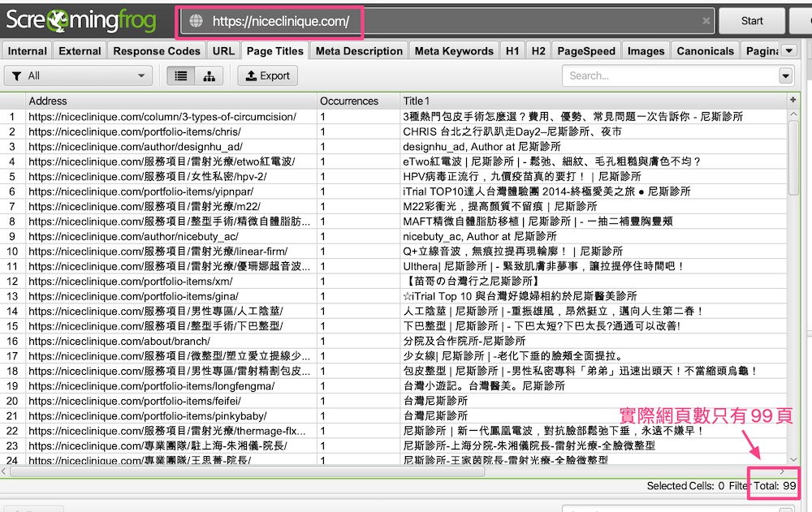This screenshot has width=812, height=512.
Task: Click the Start crawl button
Action: [x=752, y=21]
